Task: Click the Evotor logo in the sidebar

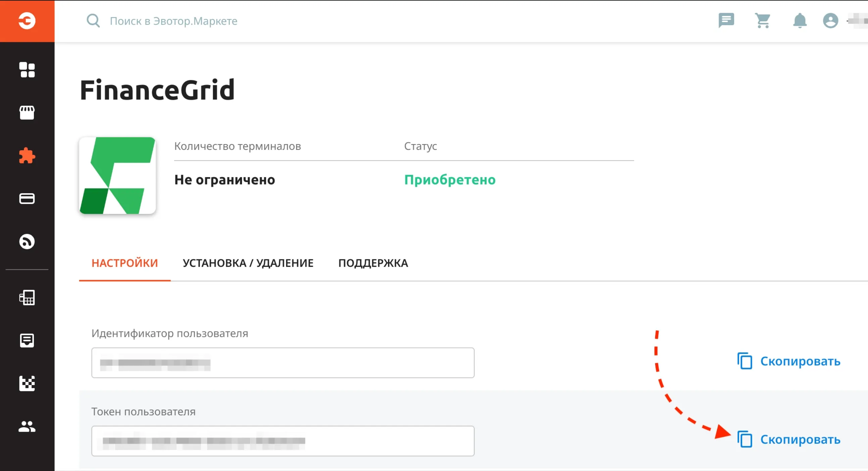Action: click(x=27, y=21)
